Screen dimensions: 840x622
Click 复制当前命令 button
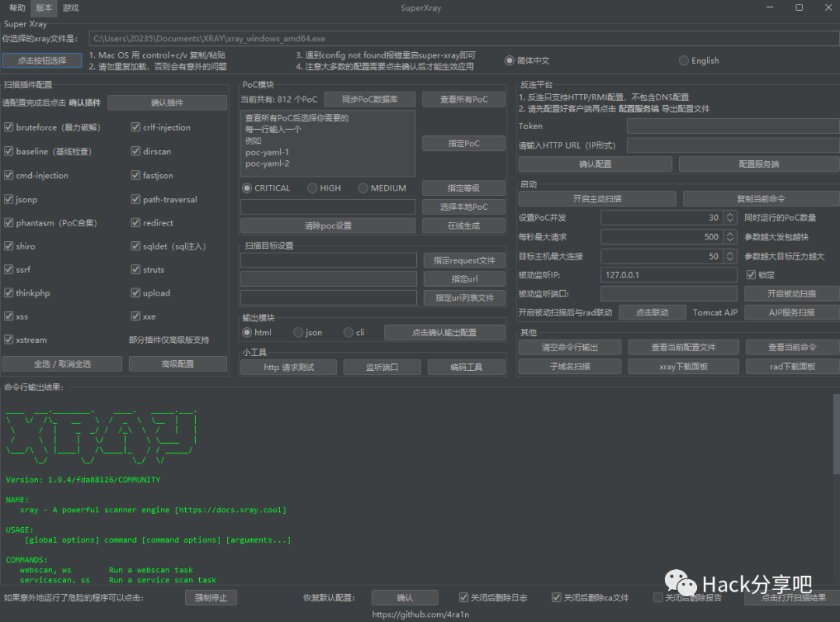click(x=761, y=199)
